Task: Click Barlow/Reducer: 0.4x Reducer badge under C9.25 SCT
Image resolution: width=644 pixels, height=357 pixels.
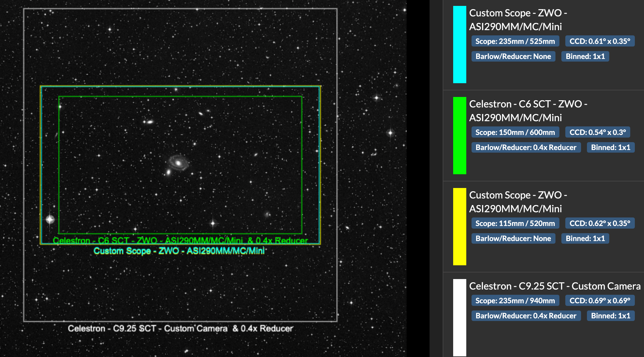Action: coord(526,316)
